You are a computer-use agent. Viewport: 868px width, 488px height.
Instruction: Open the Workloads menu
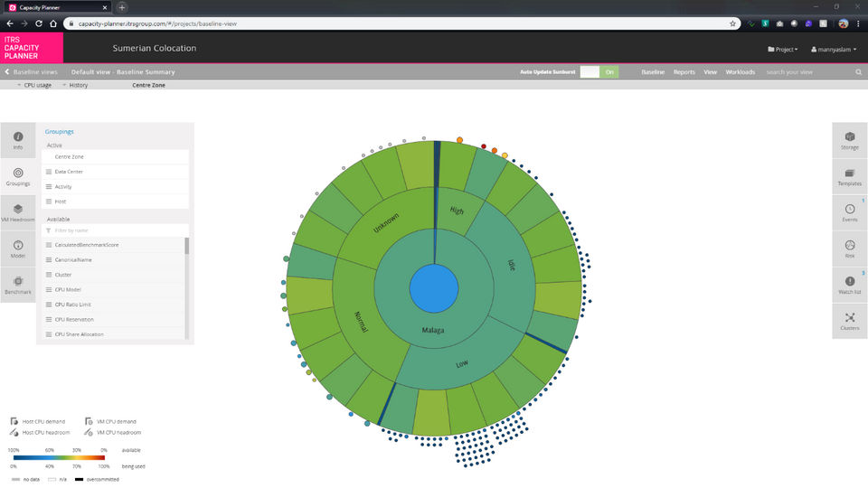click(741, 72)
